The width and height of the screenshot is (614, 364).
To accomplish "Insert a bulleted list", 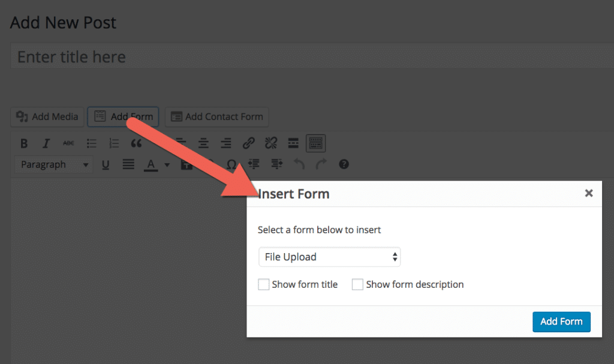I will [x=92, y=143].
